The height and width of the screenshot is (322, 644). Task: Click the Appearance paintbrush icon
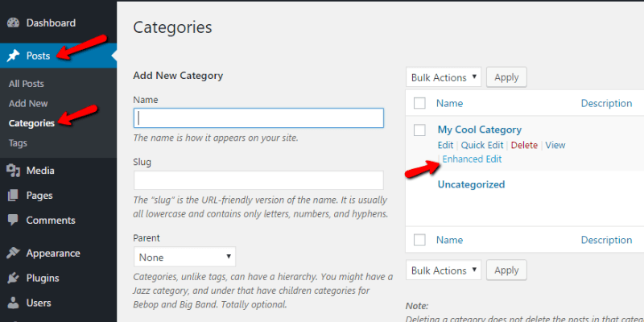tap(13, 253)
